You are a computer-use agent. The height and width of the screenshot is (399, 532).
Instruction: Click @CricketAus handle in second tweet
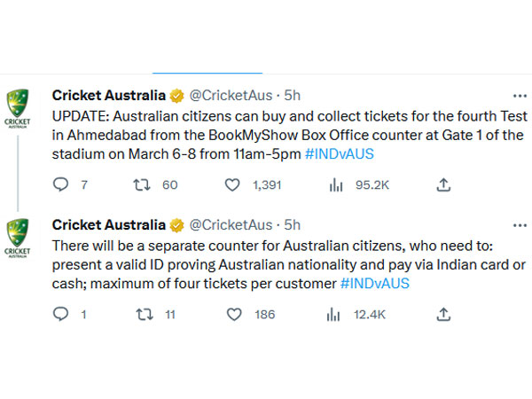(x=231, y=224)
